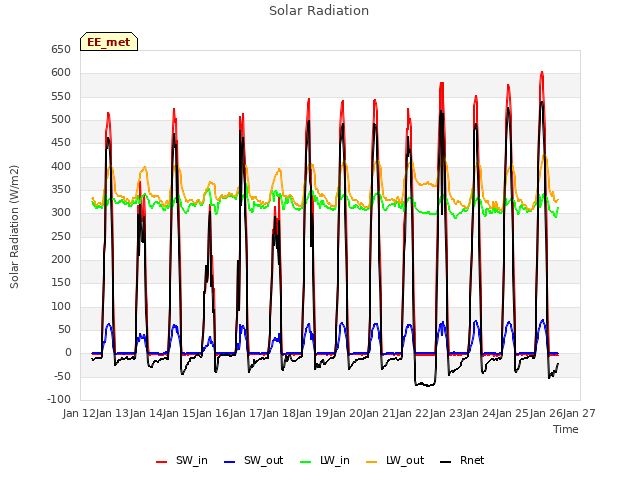Click the 150 y-axis tick label

tap(61, 282)
